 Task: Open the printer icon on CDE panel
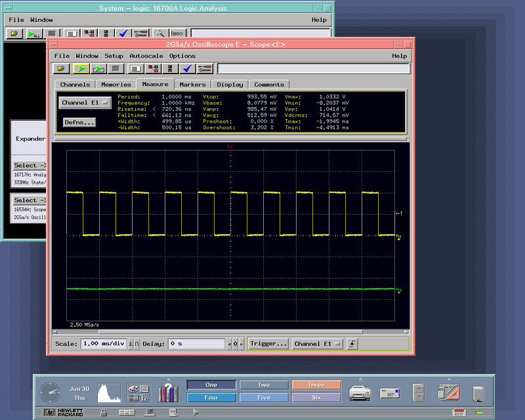pos(360,393)
